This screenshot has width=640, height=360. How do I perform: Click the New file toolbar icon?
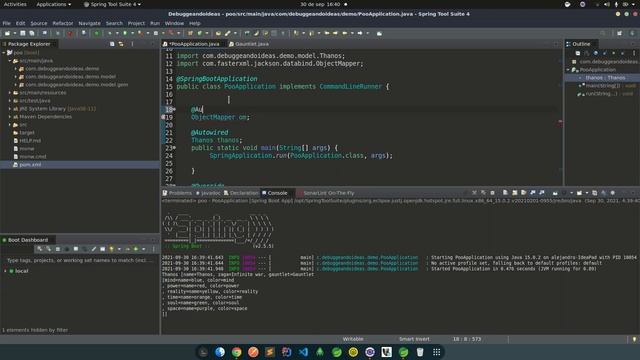click(7, 33)
